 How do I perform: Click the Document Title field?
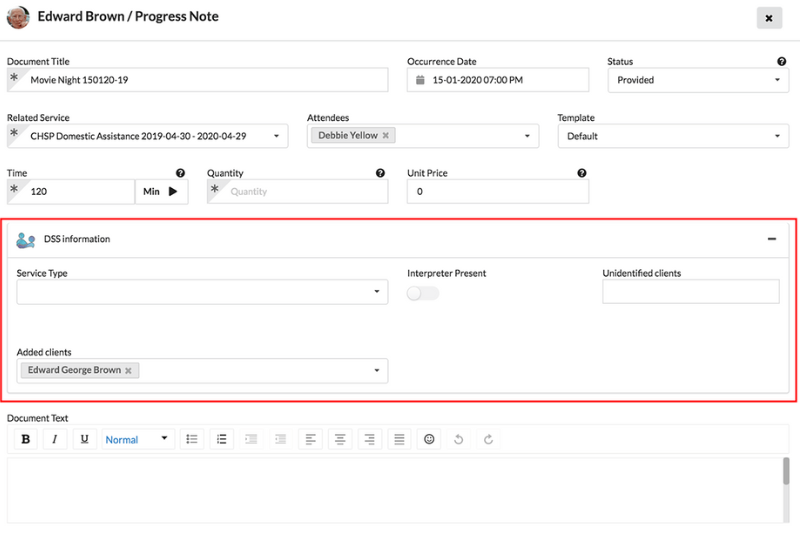point(197,80)
